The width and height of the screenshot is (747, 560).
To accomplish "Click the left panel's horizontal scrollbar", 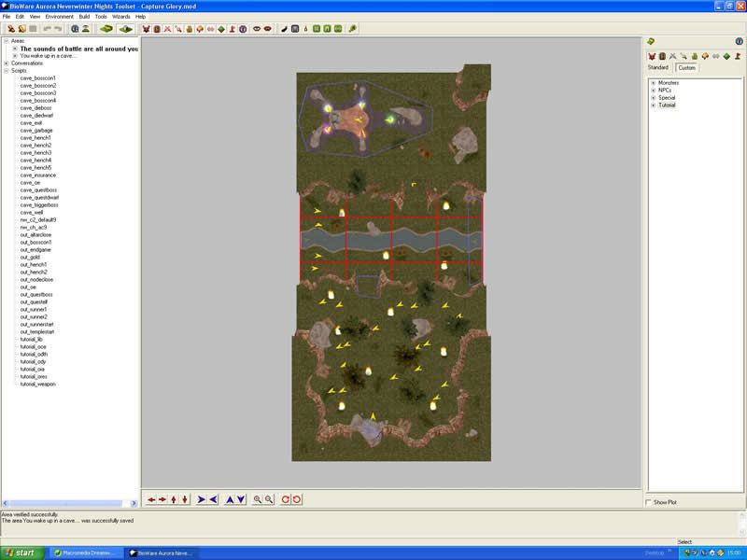I will pyautogui.click(x=65, y=503).
